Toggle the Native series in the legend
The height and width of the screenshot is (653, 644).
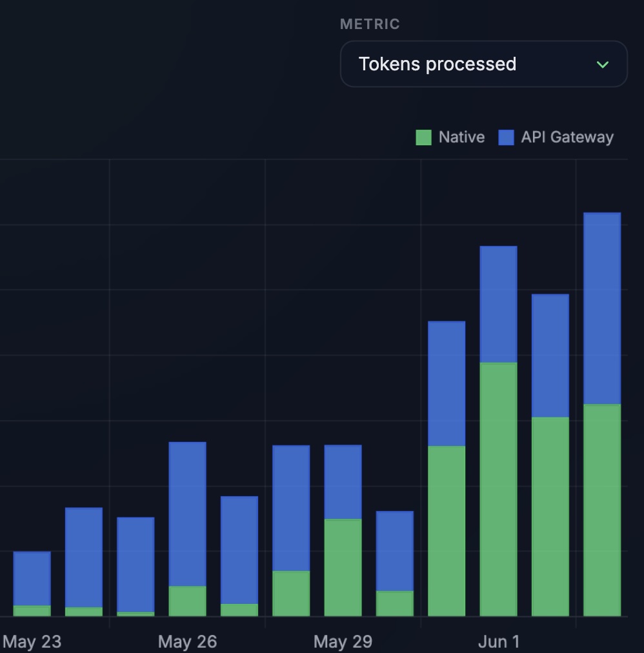click(450, 137)
